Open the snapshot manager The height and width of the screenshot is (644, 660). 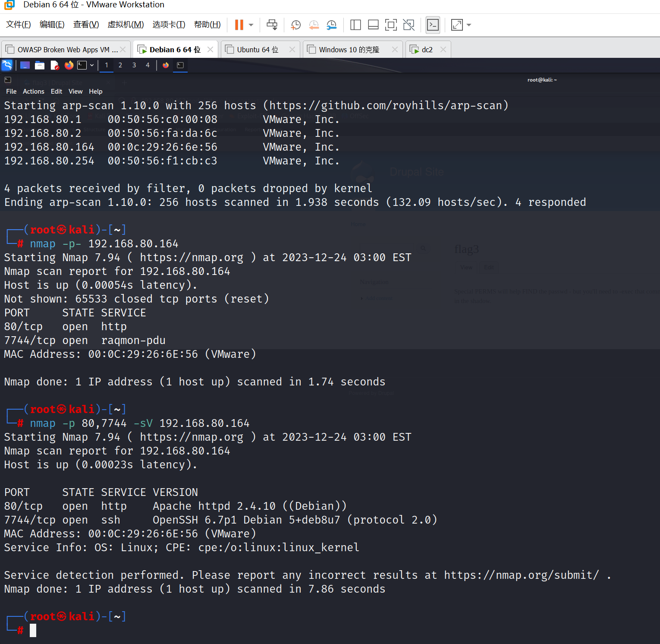click(331, 25)
